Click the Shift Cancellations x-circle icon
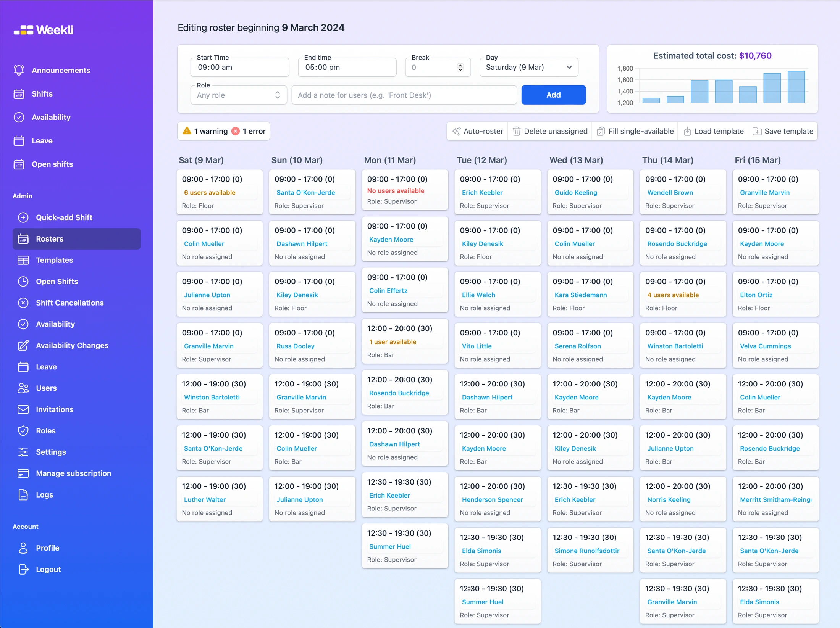Screen dimensions: 840x628 tap(23, 303)
